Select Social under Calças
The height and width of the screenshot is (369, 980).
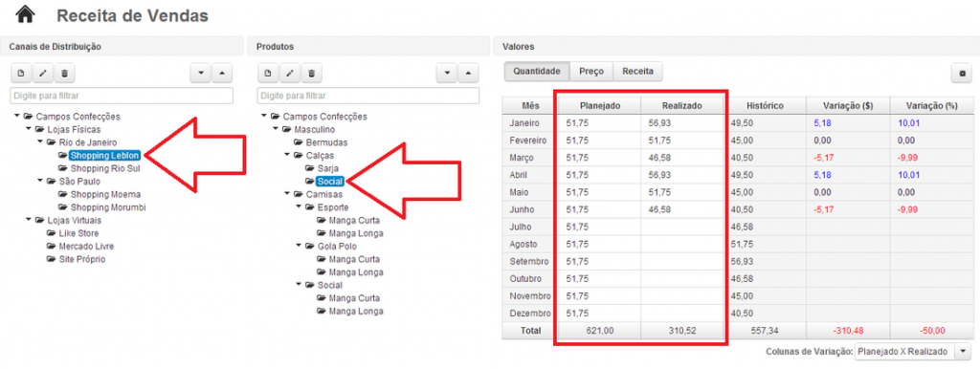(331, 181)
